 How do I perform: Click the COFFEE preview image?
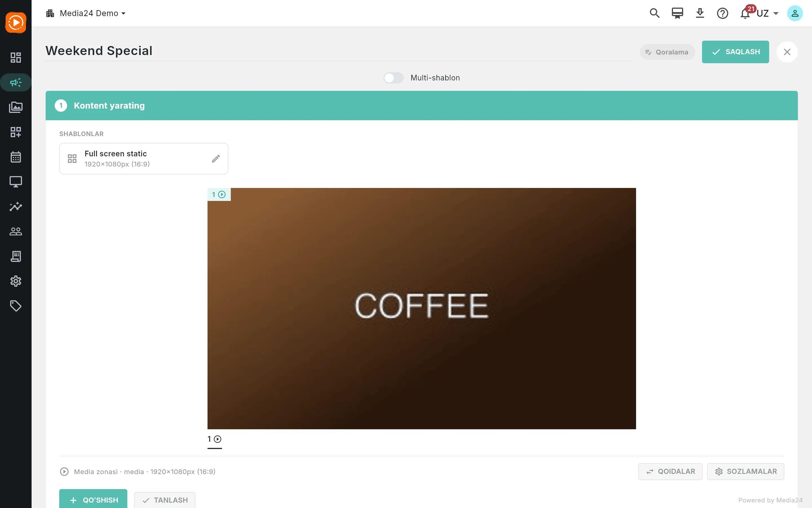click(422, 308)
